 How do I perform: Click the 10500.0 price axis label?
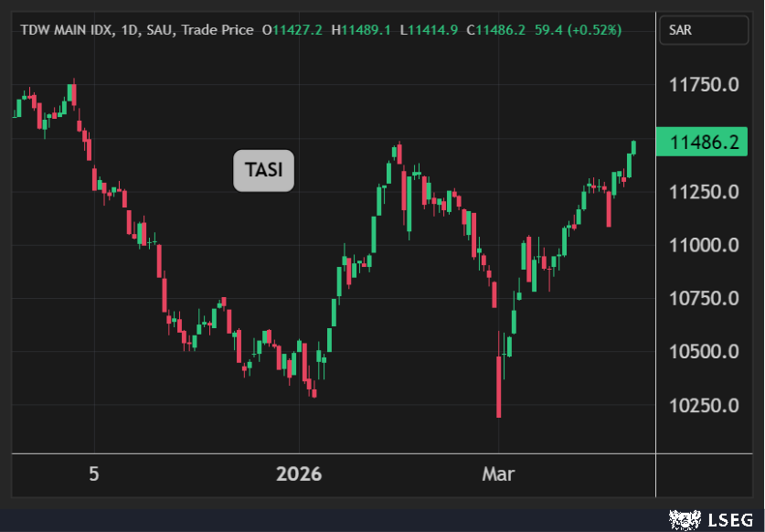click(703, 352)
